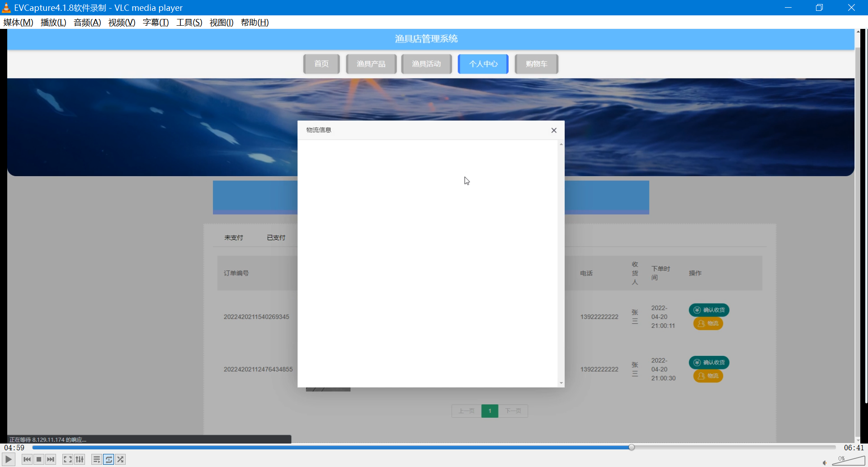Click the 下单时间 column header
The width and height of the screenshot is (868, 467).
click(660, 273)
